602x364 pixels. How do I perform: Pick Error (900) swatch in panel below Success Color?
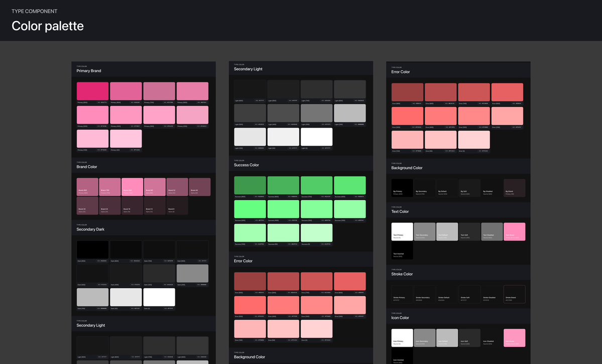coord(250,282)
